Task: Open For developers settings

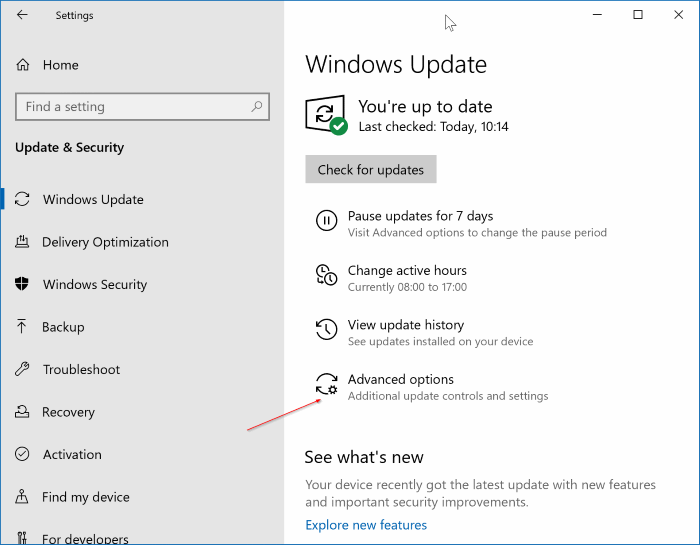Action: 85,538
